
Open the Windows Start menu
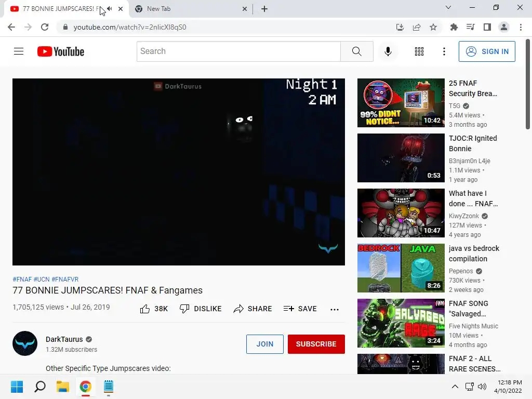tap(17, 387)
